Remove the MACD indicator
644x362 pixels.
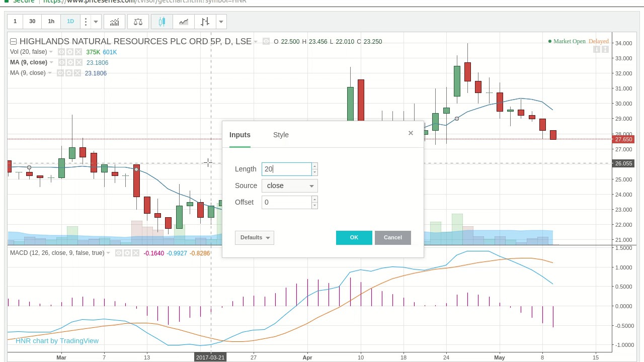tap(136, 253)
